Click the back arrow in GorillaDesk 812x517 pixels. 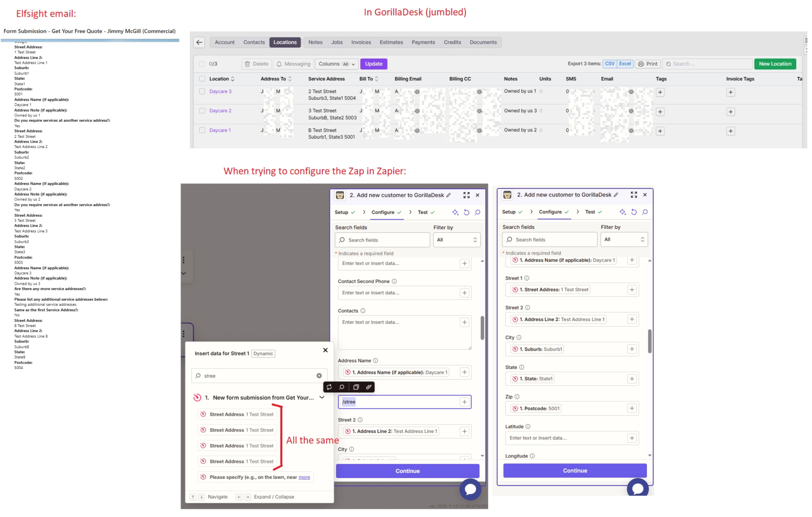[199, 42]
